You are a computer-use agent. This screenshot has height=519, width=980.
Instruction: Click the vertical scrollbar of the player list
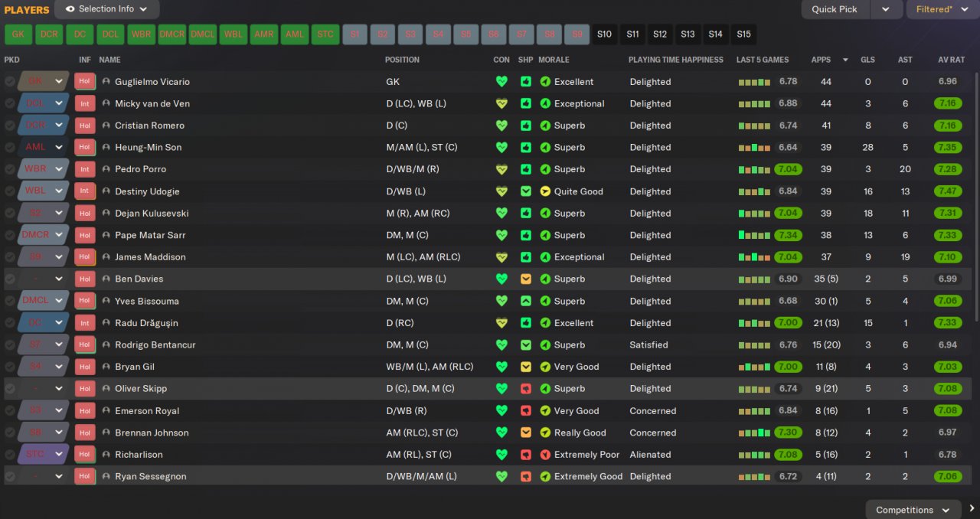click(x=976, y=197)
